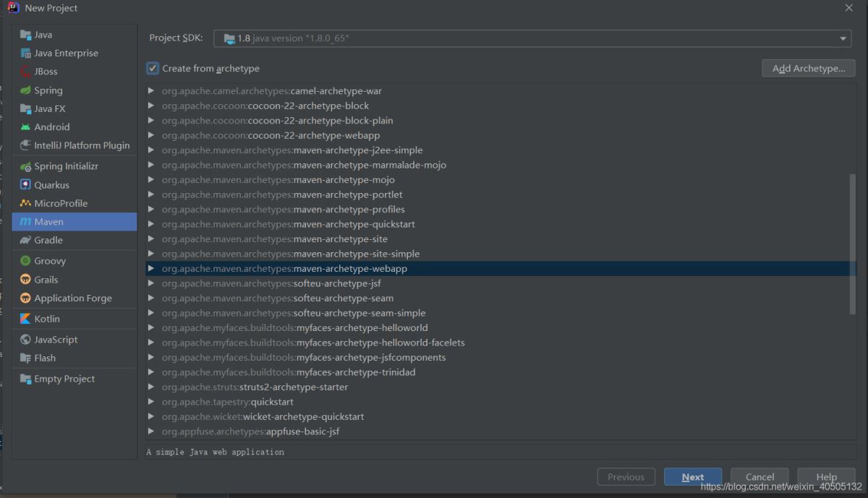Click the Empty Project folder icon
The width and height of the screenshot is (868, 498).
click(25, 379)
